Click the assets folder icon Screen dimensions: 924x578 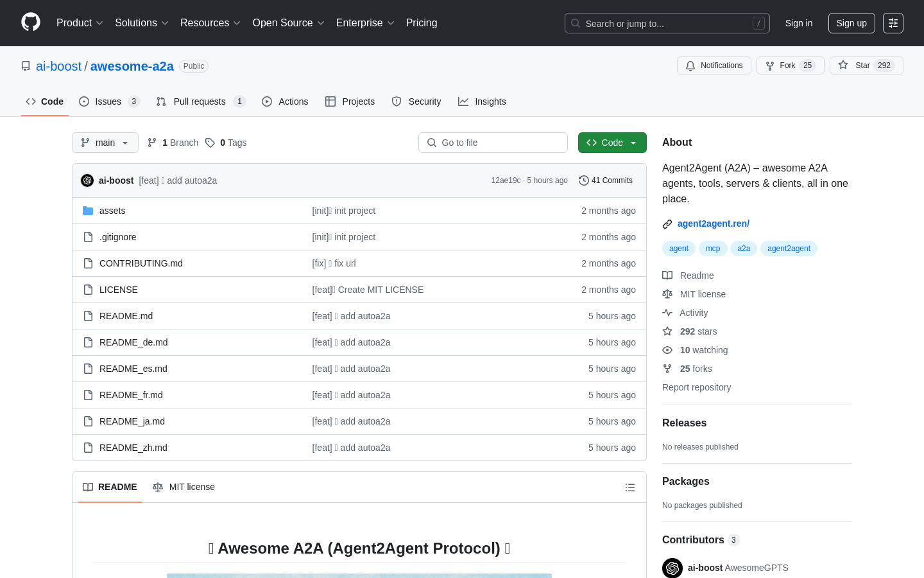(x=88, y=211)
